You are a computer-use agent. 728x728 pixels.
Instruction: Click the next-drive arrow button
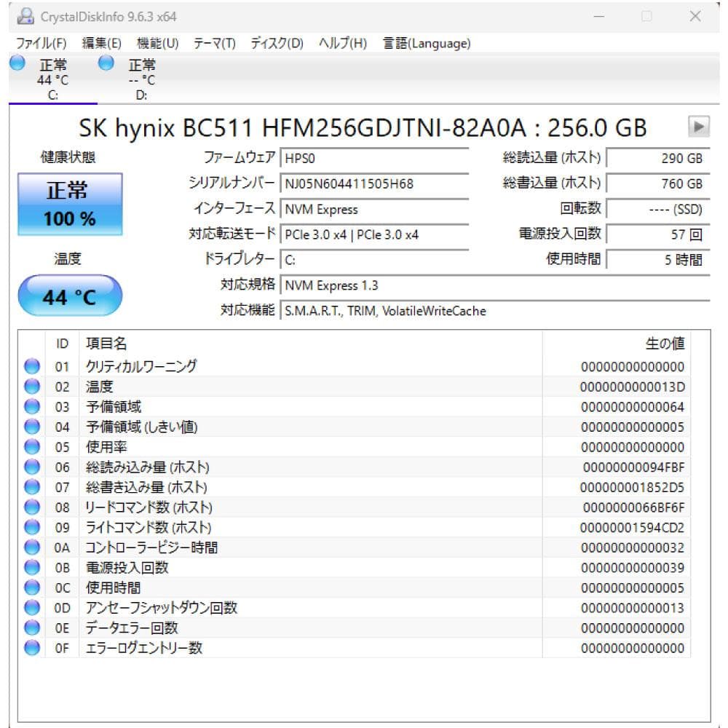[x=700, y=127]
